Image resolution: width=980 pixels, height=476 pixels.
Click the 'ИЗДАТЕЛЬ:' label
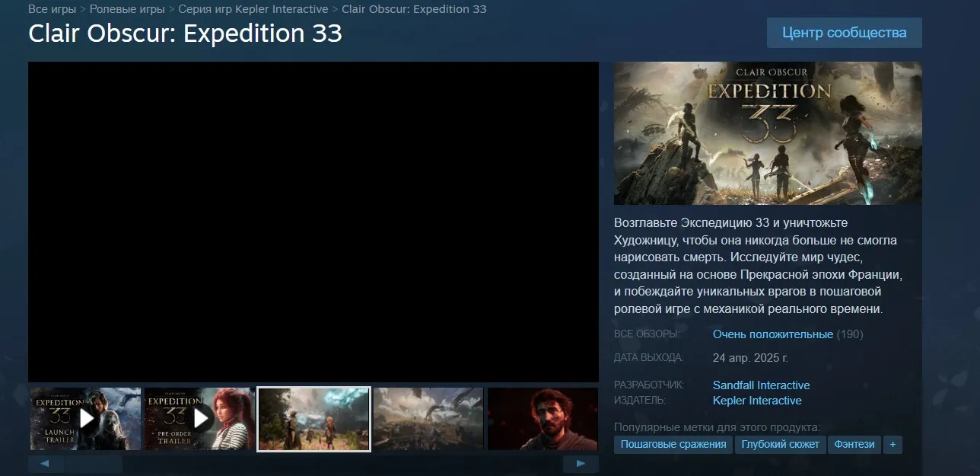[640, 401]
